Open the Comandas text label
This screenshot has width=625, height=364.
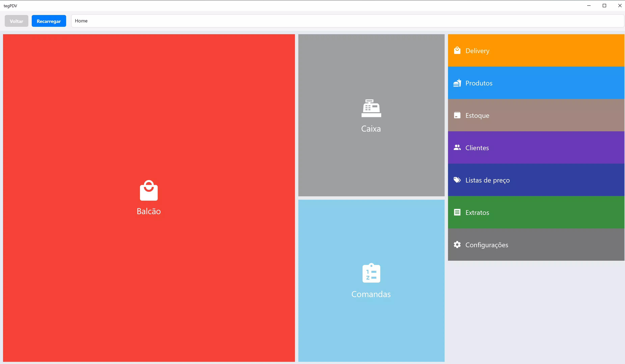pos(371,294)
